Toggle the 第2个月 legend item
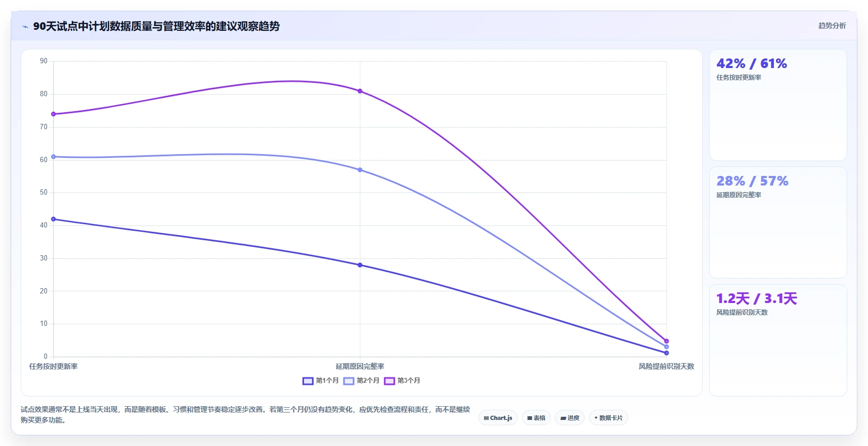This screenshot has height=446, width=868. pyautogui.click(x=361, y=381)
